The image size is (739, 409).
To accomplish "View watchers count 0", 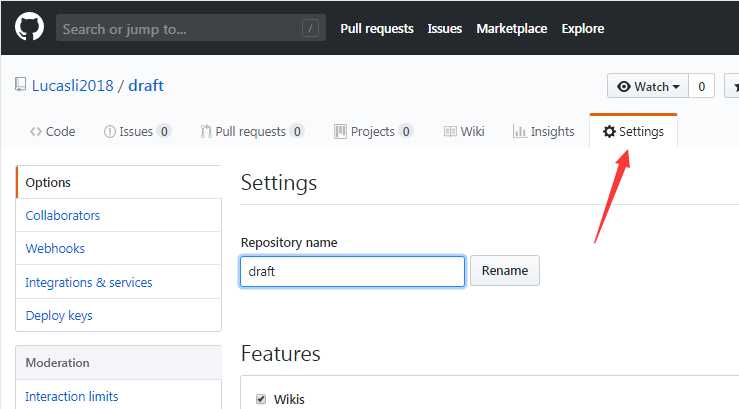I will coord(701,86).
